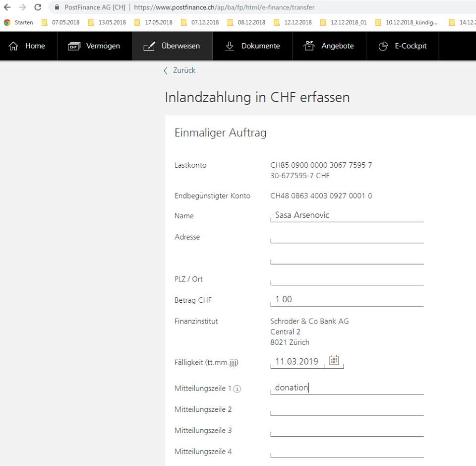Image resolution: width=476 pixels, height=466 pixels.
Task: Open the Home tab with house icon
Action: [28, 46]
